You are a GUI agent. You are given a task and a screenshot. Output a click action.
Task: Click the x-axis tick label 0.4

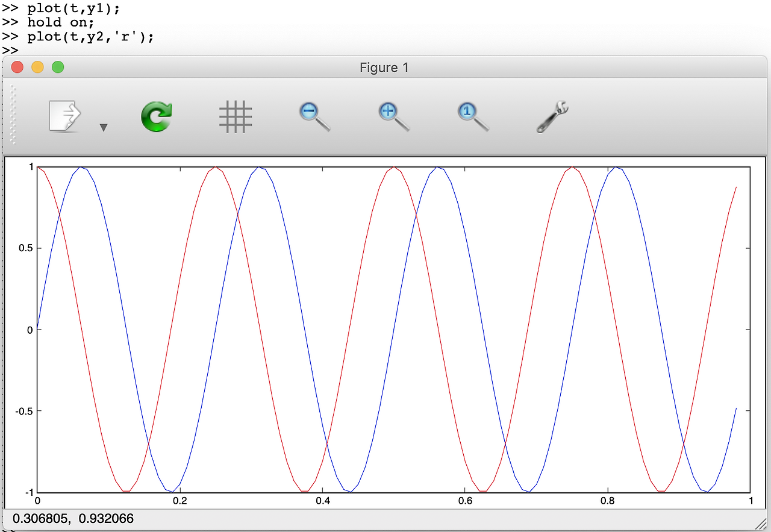pos(323,500)
